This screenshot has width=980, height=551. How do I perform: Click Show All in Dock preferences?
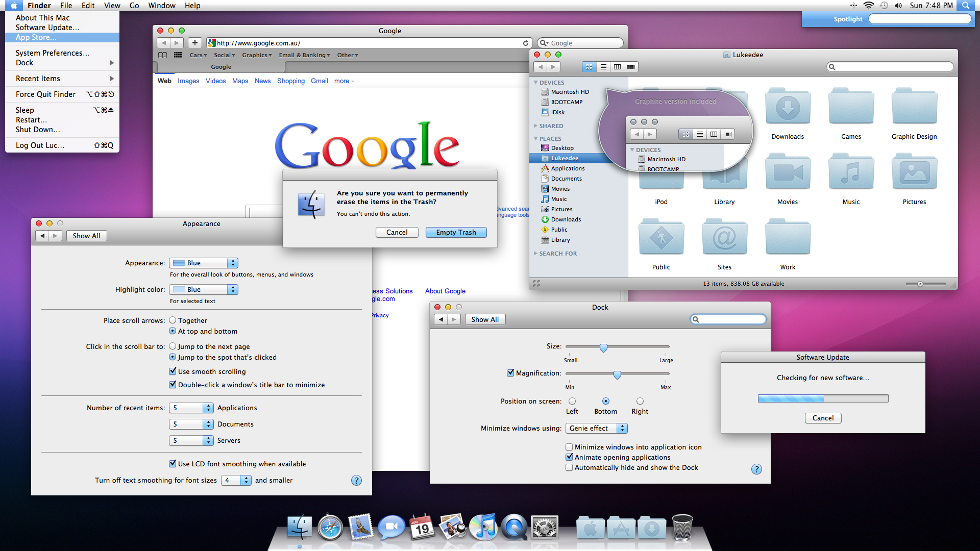(485, 319)
